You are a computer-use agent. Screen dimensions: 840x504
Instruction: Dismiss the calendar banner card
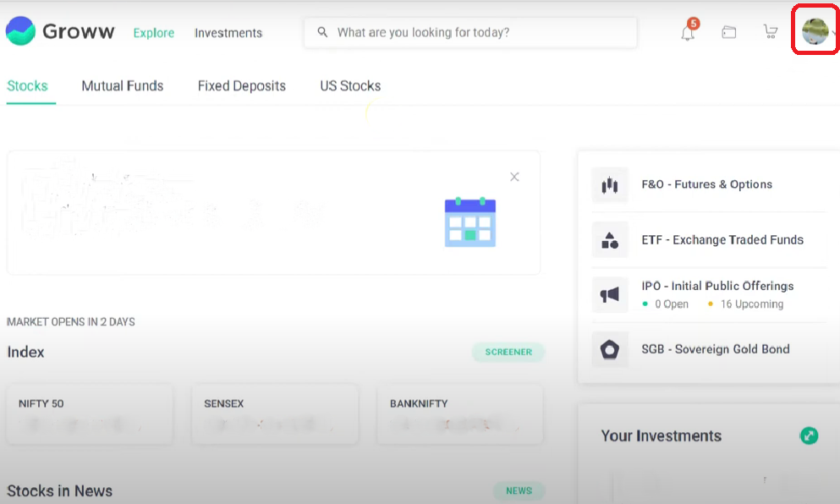pyautogui.click(x=514, y=177)
